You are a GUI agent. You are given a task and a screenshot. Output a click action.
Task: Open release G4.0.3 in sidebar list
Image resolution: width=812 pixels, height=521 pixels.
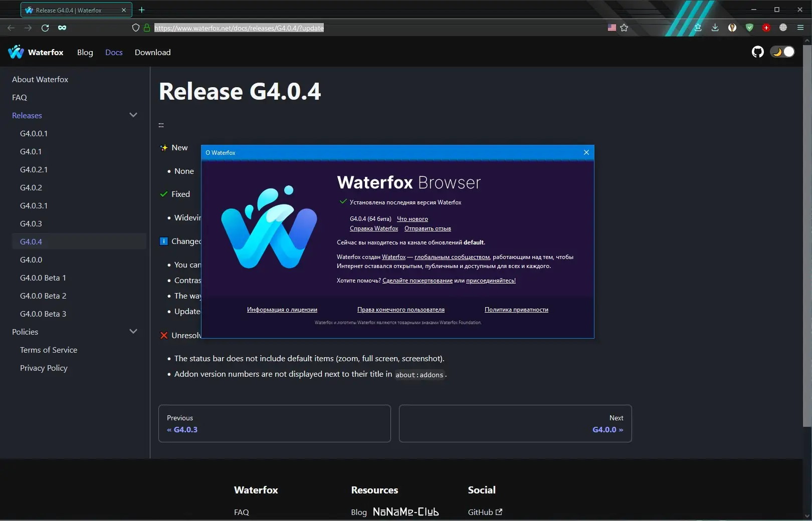tap(31, 224)
